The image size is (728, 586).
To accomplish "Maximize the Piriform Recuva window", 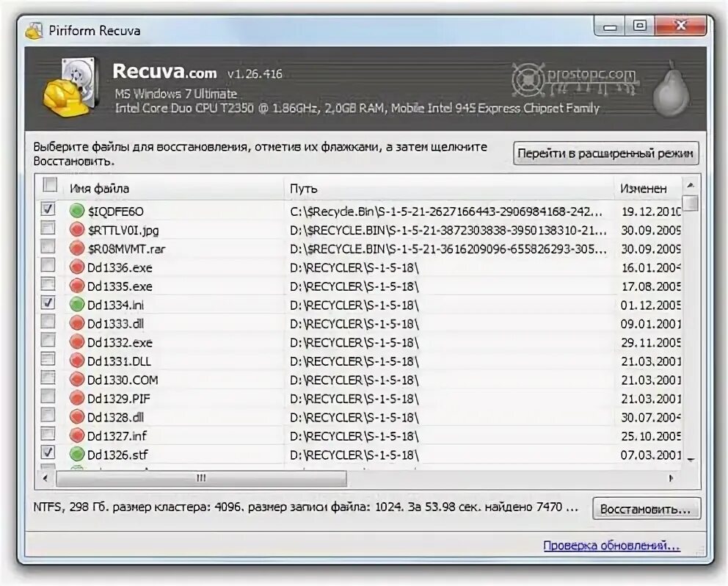I will tap(639, 25).
